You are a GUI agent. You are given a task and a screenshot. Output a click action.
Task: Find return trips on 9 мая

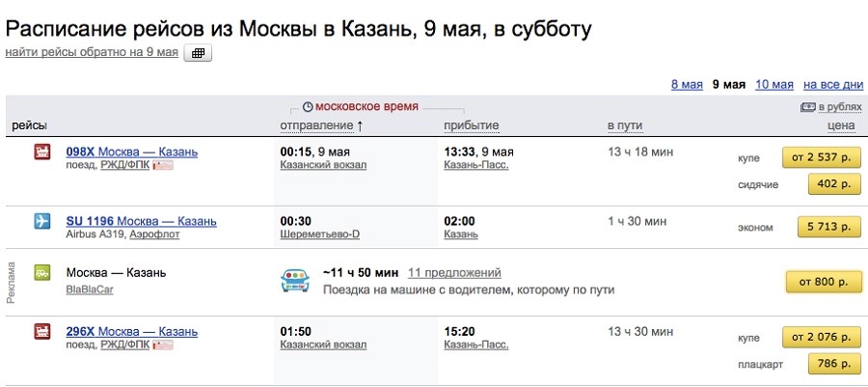[x=92, y=52]
